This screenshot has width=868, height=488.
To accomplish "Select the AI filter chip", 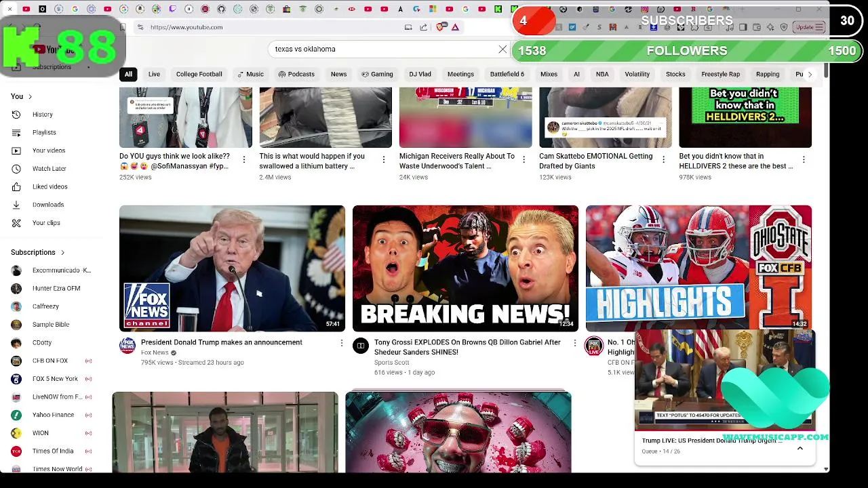I will coord(576,74).
